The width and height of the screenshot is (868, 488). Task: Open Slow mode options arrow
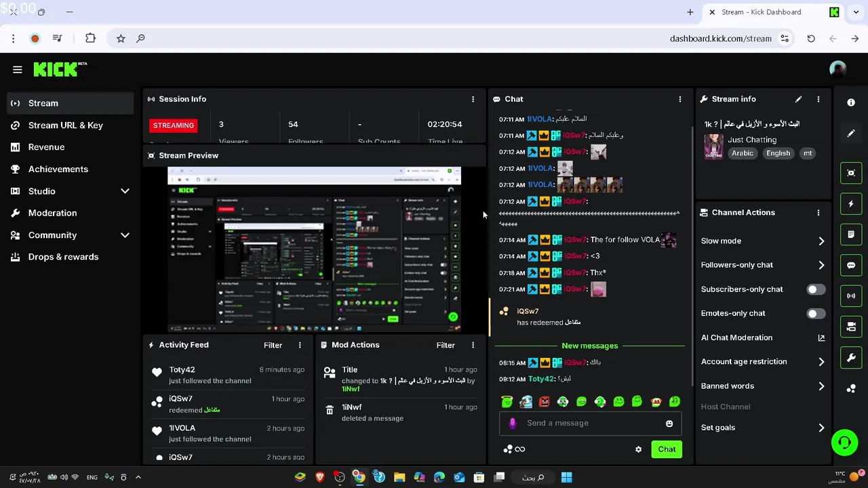821,241
